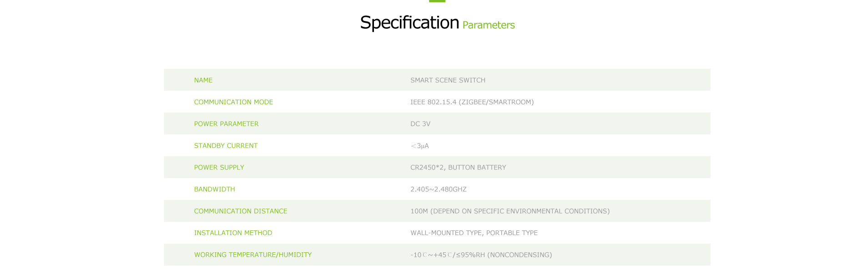The image size is (868, 276).
Task: Click the IEEE 802.15.4 value text
Action: pos(472,102)
